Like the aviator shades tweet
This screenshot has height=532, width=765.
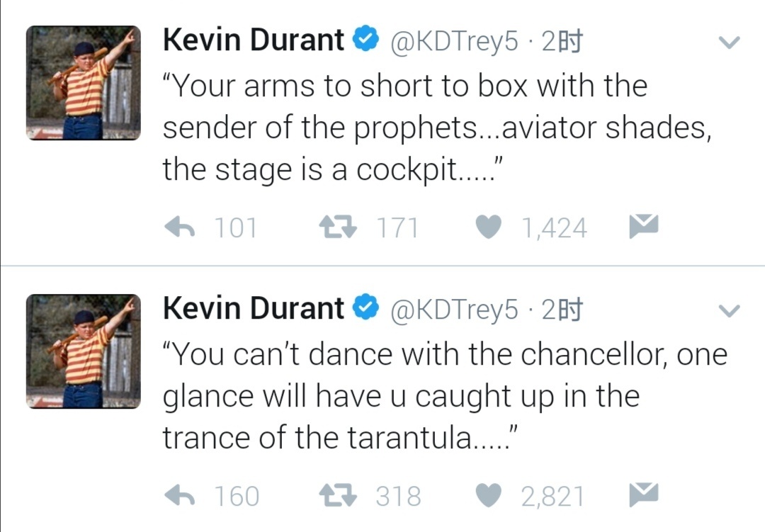489,227
